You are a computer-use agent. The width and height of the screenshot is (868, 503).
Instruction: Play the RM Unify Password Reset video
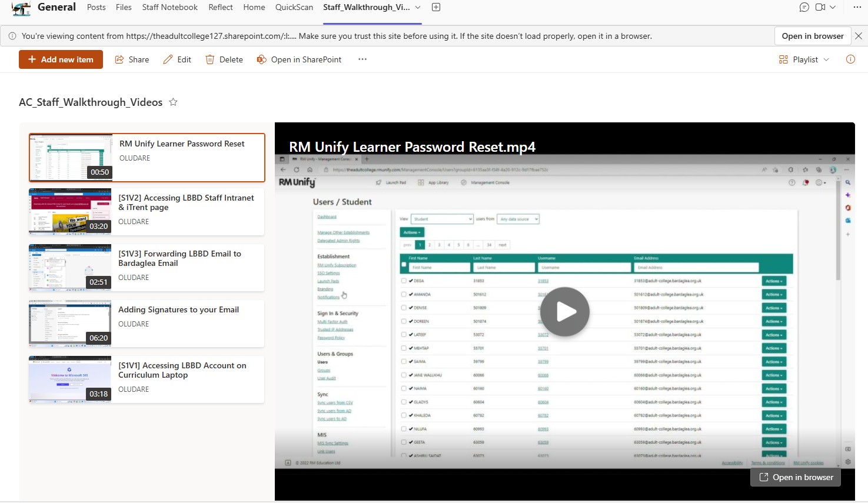[565, 312]
